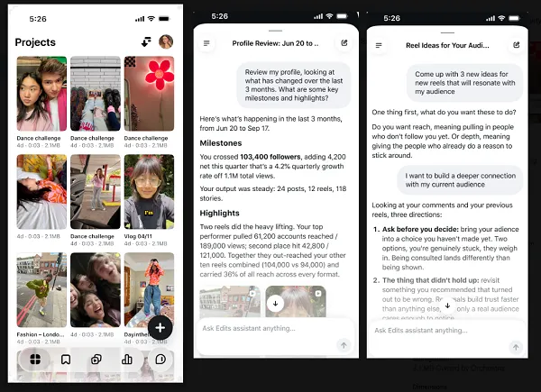Start new chat from Profile Review header
541x392 pixels.
click(x=344, y=43)
